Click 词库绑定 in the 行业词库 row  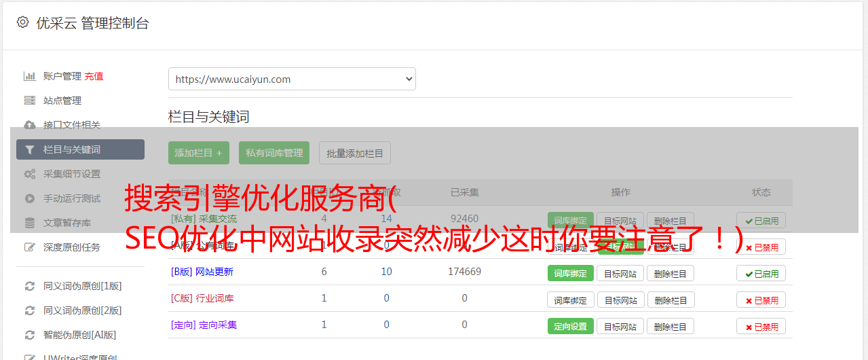(571, 300)
